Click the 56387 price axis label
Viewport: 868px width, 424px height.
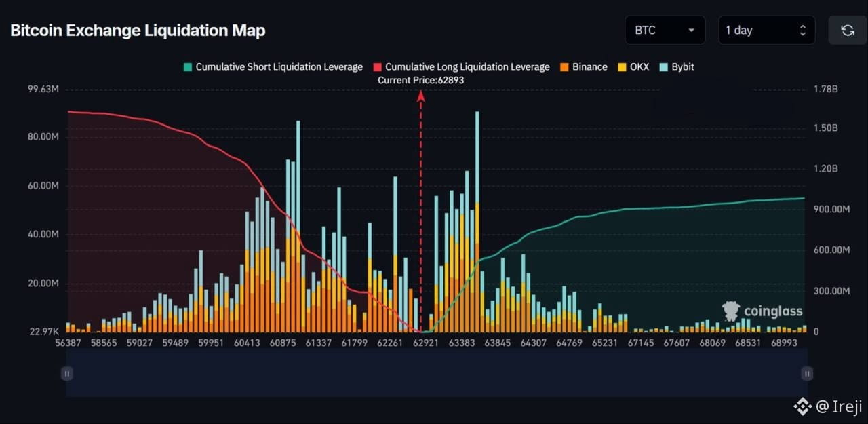[x=68, y=343]
